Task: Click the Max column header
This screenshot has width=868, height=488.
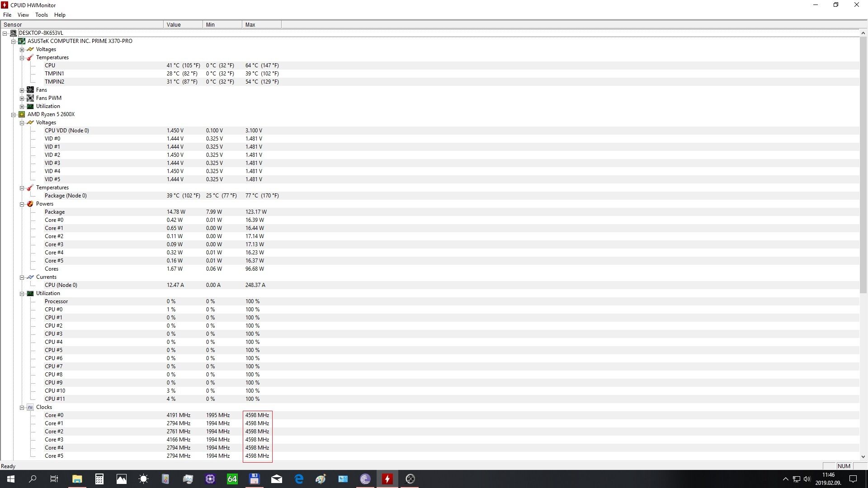Action: click(262, 24)
